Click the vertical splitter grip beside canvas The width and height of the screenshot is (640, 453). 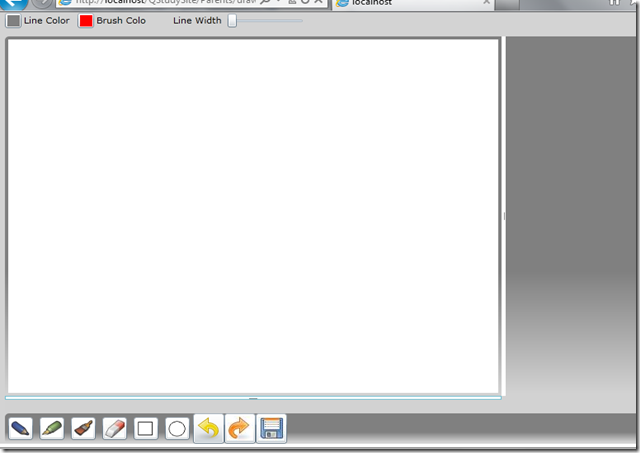click(504, 216)
